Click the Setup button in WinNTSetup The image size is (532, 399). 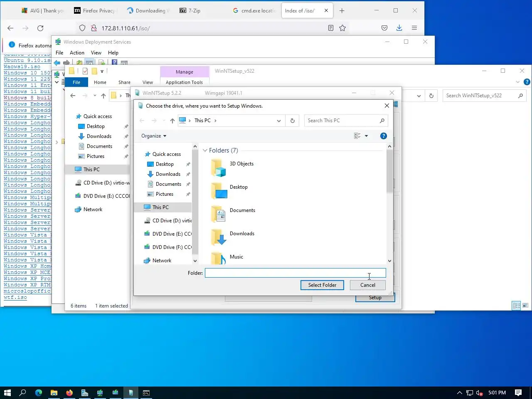coord(375,298)
